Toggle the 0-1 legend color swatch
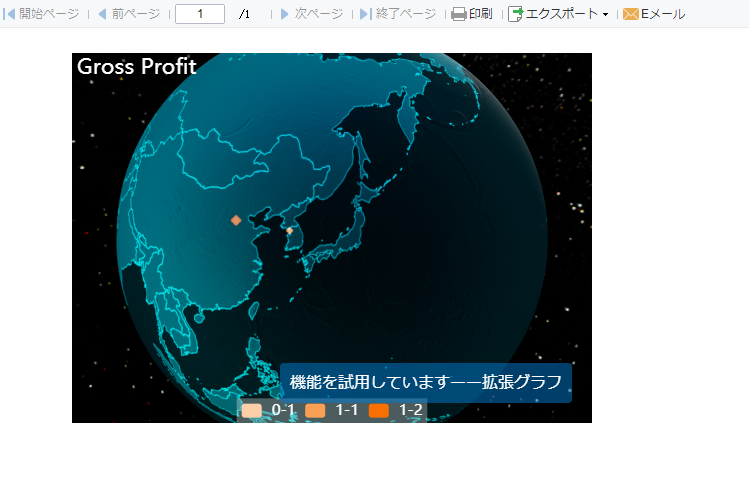This screenshot has height=492, width=749. pos(252,410)
